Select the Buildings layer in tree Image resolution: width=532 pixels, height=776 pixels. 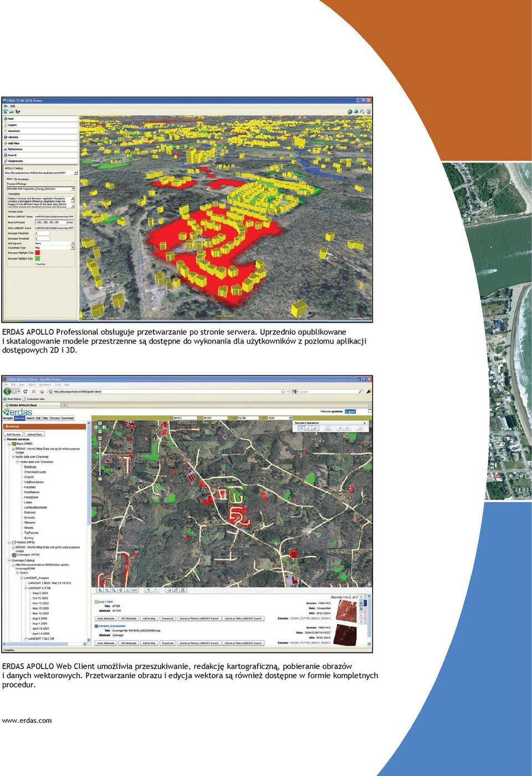pos(30,467)
